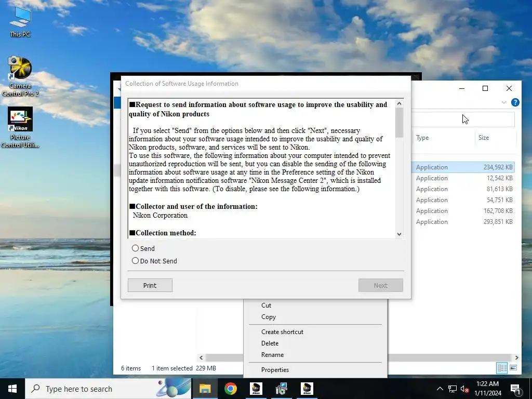Launch Google Chrome from taskbar

coord(230,389)
